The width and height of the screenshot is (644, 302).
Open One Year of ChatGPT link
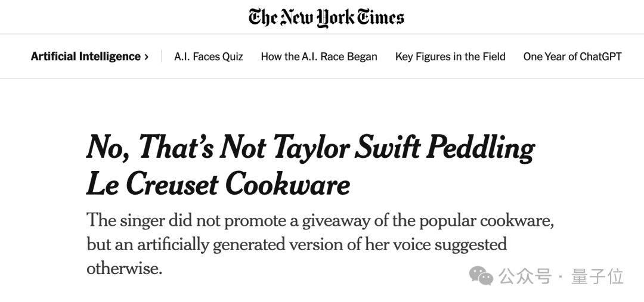572,57
